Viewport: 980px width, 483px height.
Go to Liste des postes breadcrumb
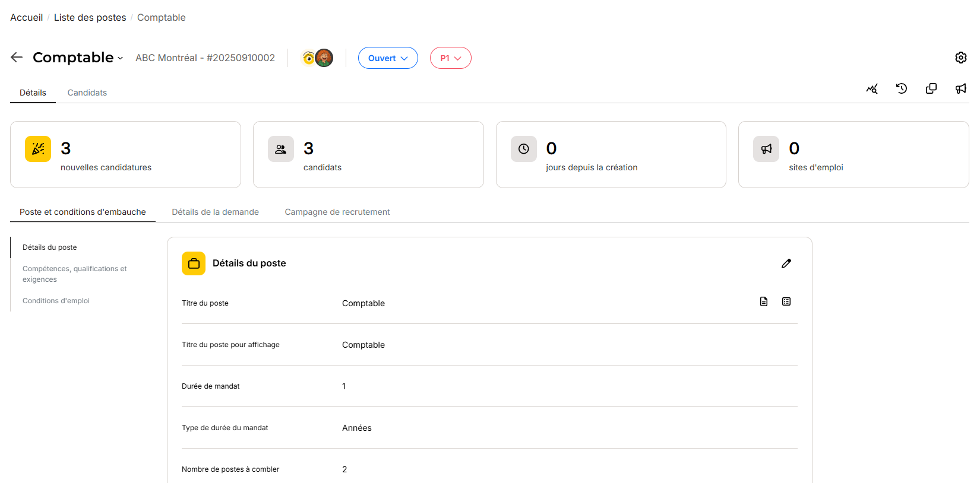click(90, 18)
